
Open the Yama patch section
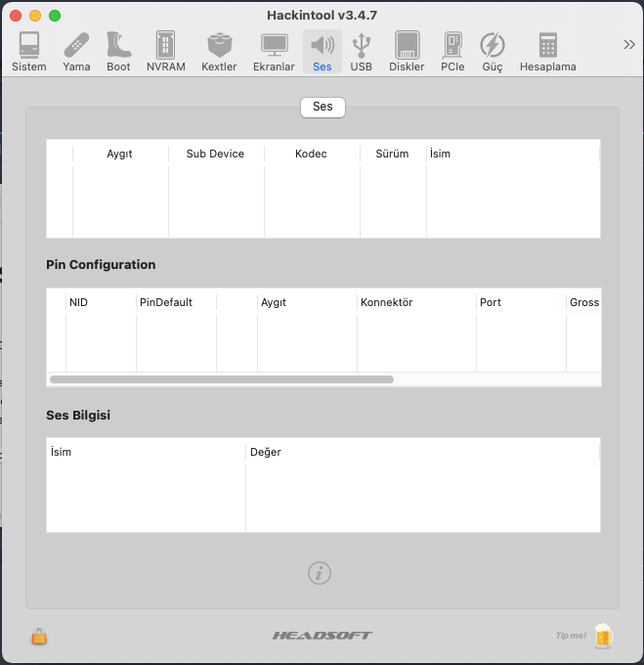[76, 51]
